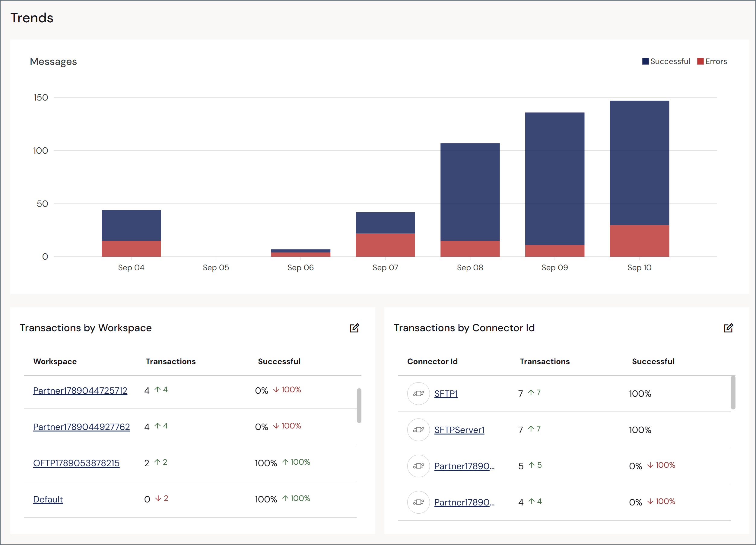Select the Sep 07 errors bar segment

(385, 245)
